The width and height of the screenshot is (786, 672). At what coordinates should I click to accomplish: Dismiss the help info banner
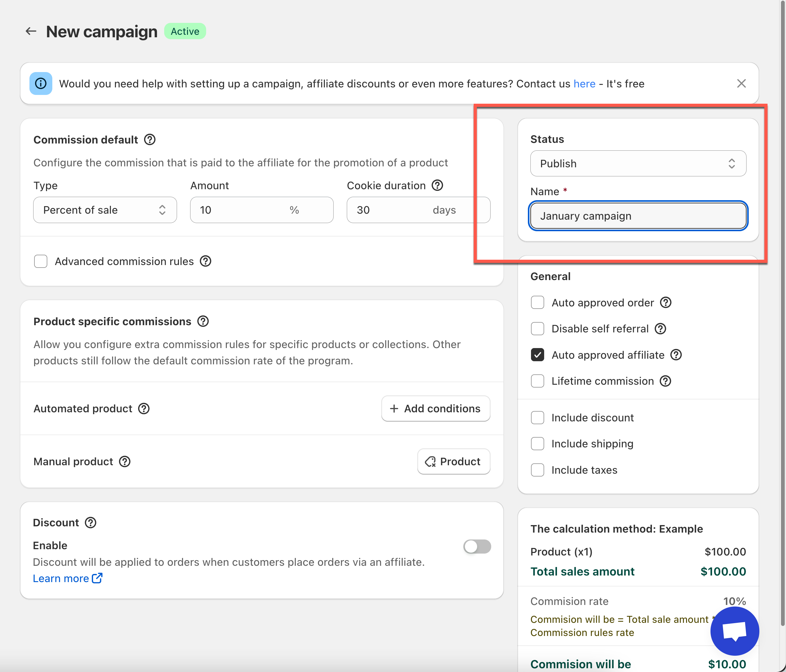741,83
